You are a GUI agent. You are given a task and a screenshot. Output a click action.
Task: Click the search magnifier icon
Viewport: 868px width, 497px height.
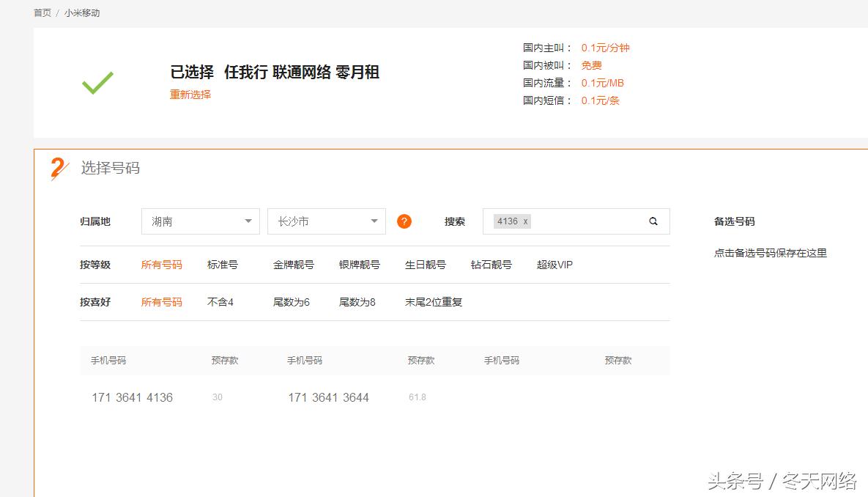(652, 221)
